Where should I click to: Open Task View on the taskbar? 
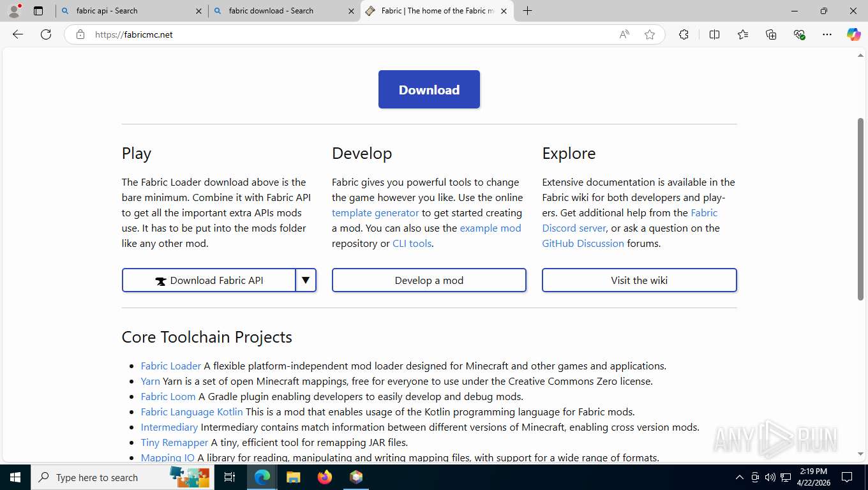pos(230,477)
